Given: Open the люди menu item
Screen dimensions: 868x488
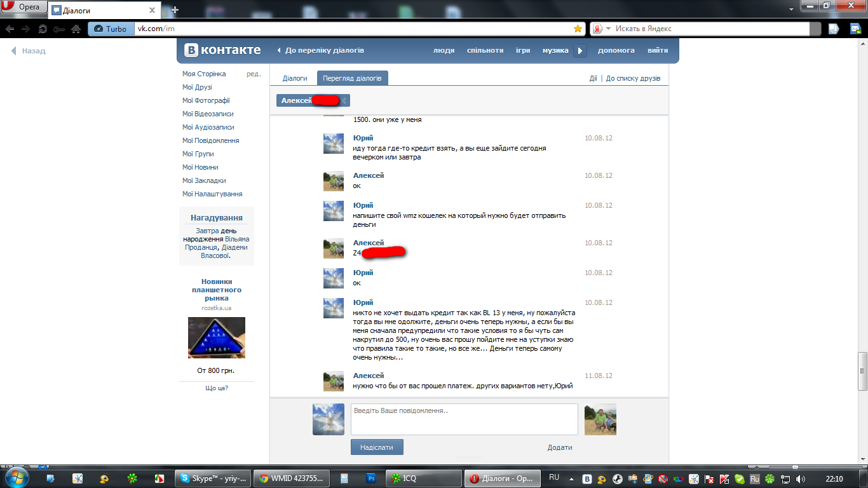Looking at the screenshot, I should coord(444,50).
